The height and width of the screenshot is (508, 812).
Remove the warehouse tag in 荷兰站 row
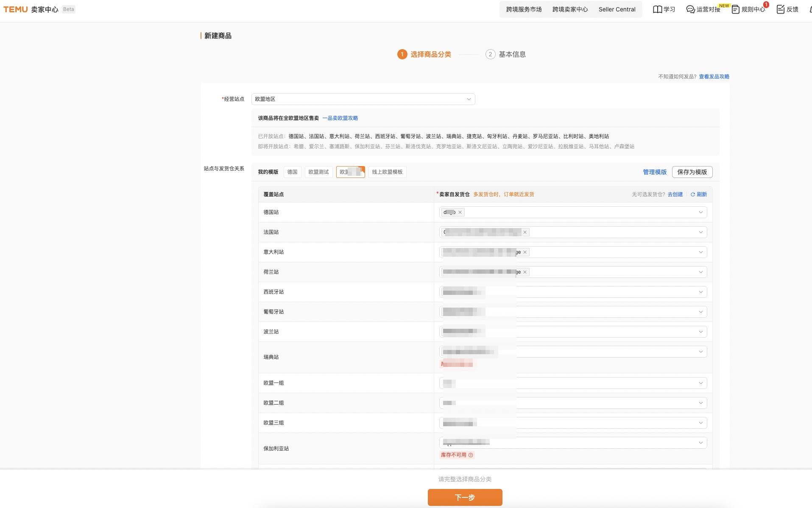coord(525,272)
